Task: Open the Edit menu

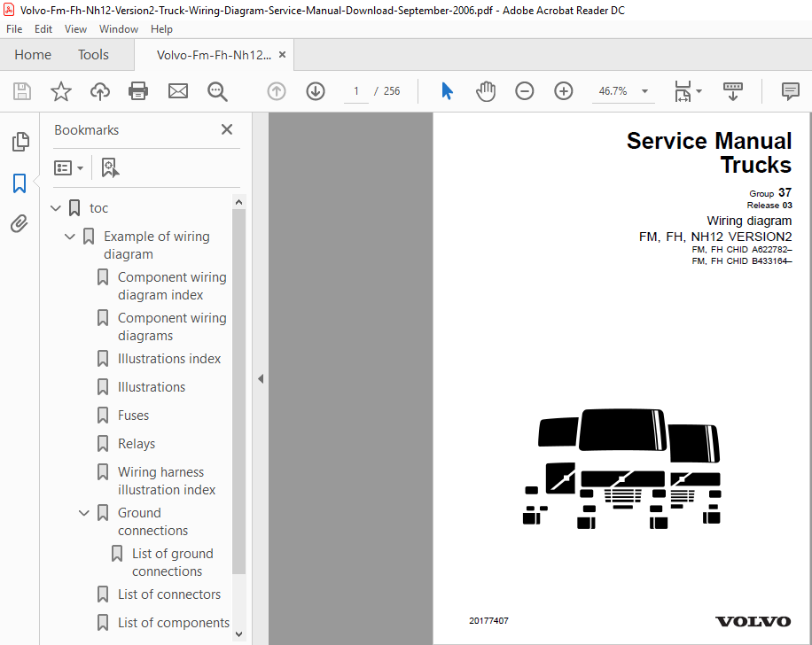Action: click(x=43, y=29)
